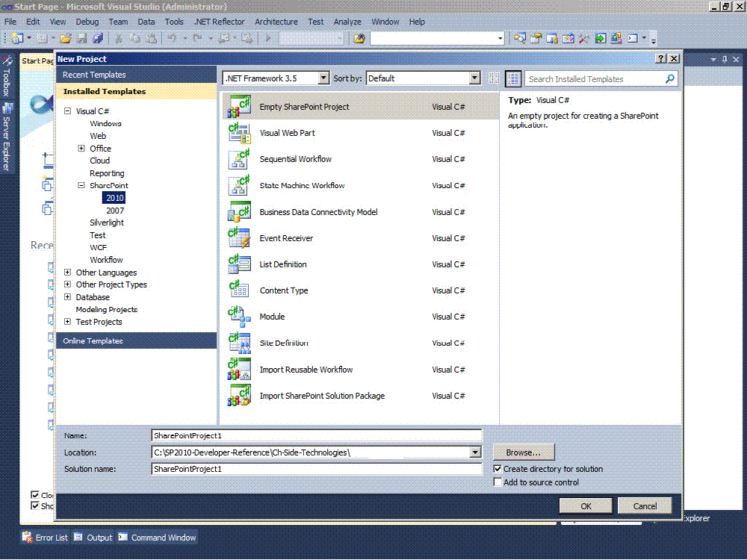Viewport: 747px width, 560px height.
Task: Click the Start Debugging play icon
Action: click(267, 38)
